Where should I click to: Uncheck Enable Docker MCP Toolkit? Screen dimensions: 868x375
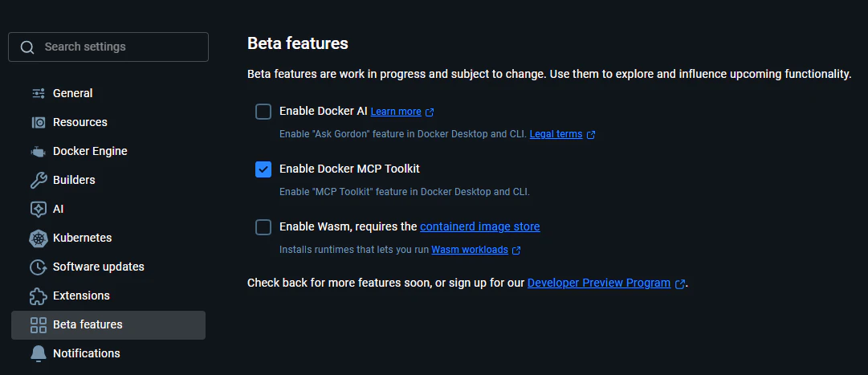coord(263,169)
